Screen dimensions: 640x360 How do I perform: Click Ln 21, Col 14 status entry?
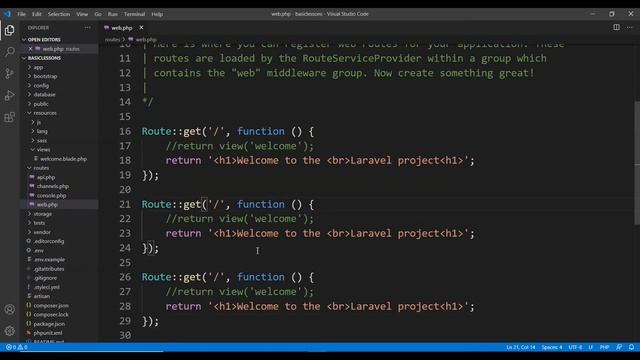pos(520,347)
